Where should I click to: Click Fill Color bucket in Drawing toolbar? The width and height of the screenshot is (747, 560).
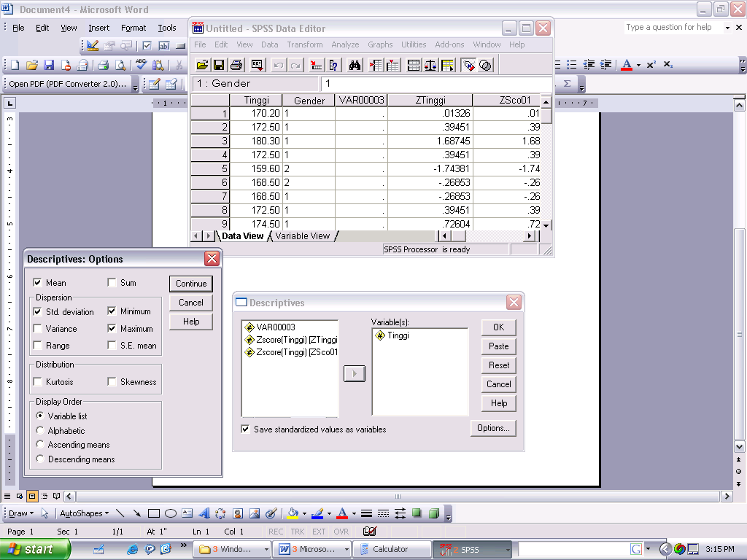[293, 513]
